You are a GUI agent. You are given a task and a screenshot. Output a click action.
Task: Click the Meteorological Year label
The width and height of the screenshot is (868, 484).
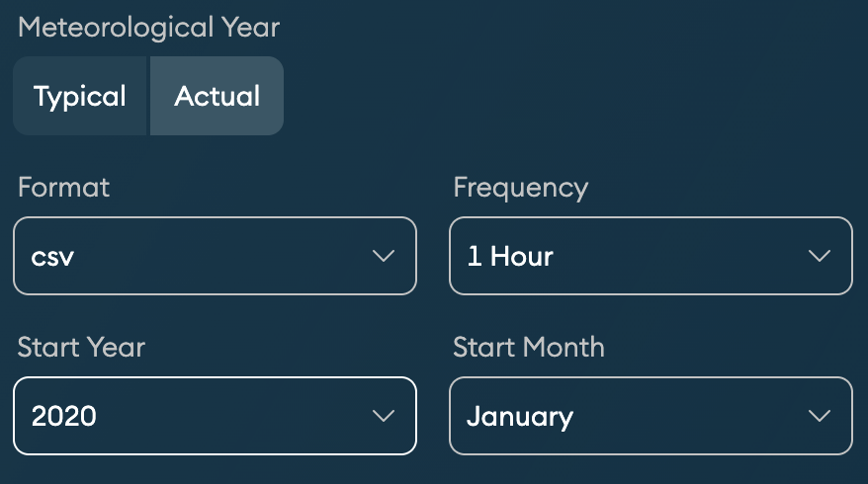148,28
